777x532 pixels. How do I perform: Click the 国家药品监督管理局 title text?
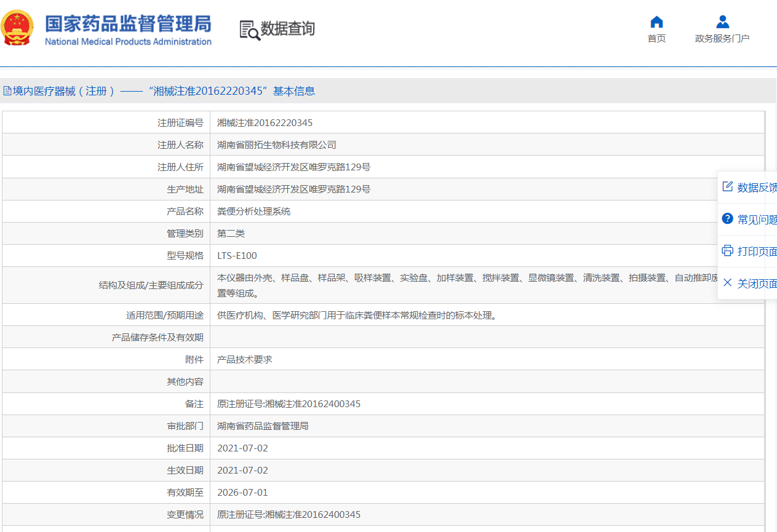point(128,23)
